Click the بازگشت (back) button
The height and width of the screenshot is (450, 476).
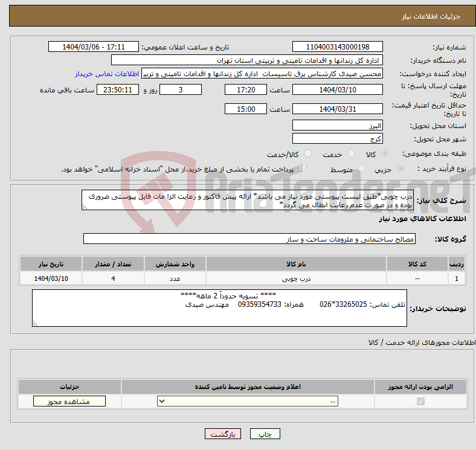[x=223, y=434]
